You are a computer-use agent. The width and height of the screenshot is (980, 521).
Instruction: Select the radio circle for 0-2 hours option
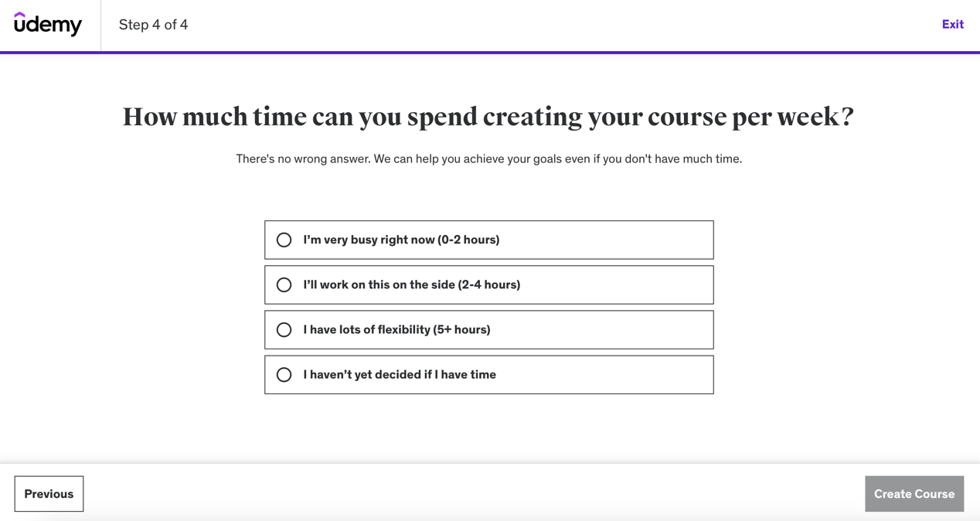point(284,240)
